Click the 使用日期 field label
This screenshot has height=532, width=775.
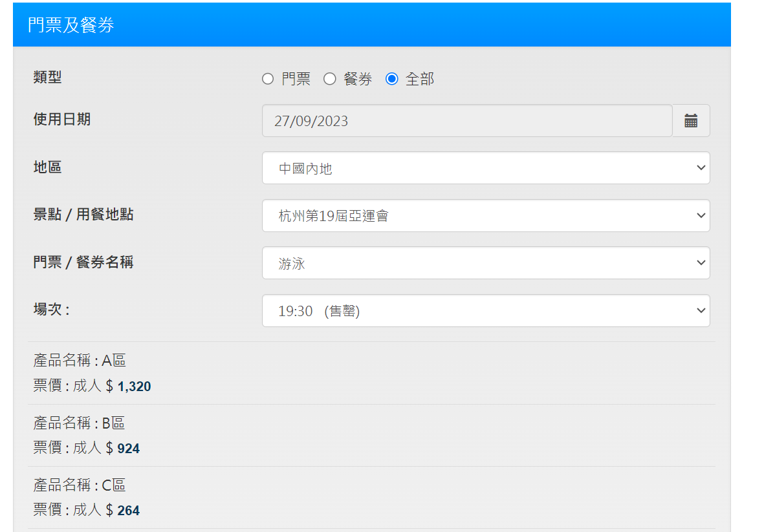click(x=62, y=120)
